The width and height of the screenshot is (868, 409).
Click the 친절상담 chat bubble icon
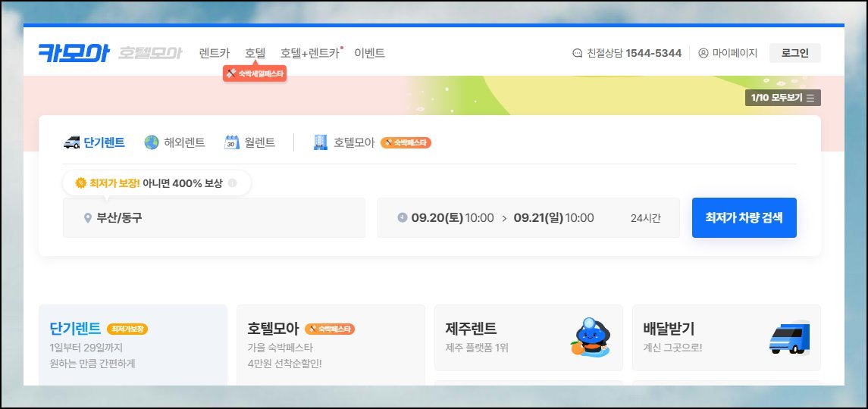click(578, 53)
